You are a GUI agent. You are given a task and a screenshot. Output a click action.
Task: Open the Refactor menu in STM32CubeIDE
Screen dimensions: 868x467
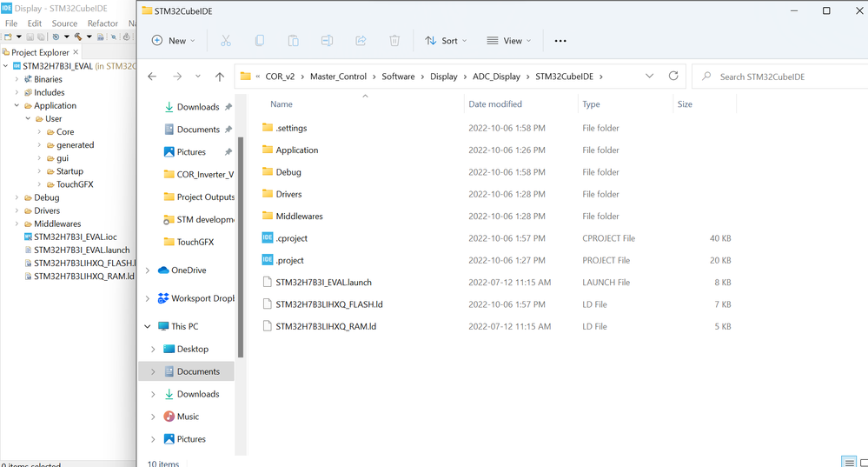click(x=103, y=23)
